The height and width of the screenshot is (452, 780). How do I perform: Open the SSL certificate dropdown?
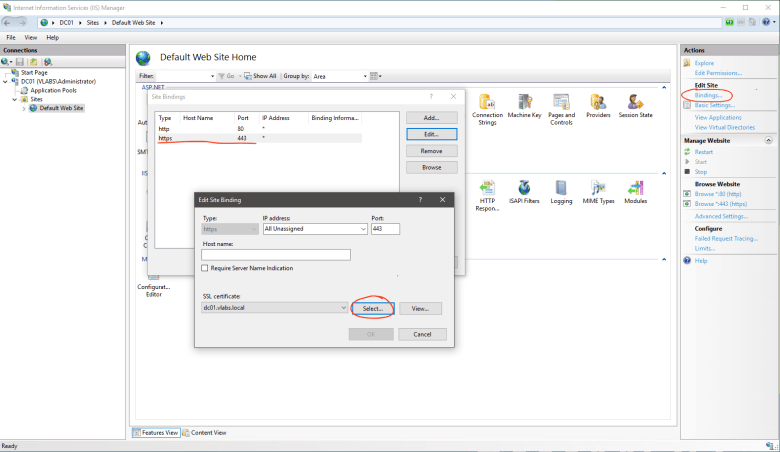click(343, 308)
